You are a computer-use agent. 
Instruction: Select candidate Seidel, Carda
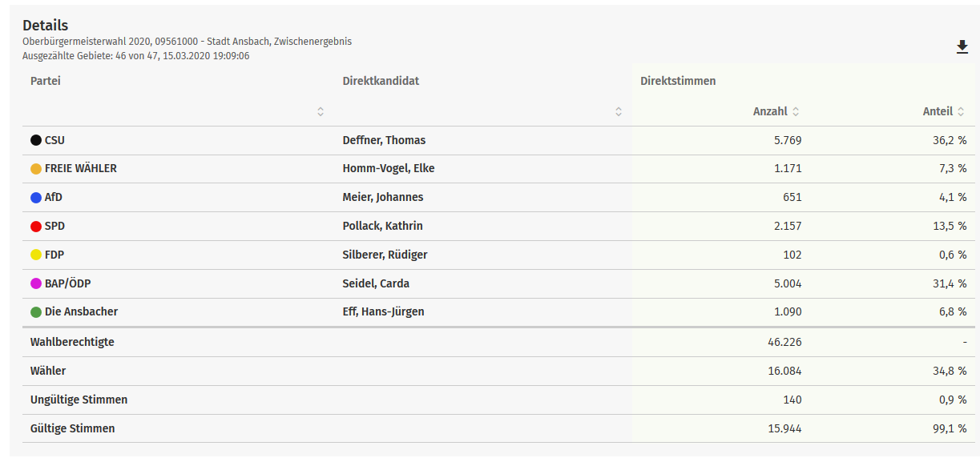pyautogui.click(x=376, y=283)
